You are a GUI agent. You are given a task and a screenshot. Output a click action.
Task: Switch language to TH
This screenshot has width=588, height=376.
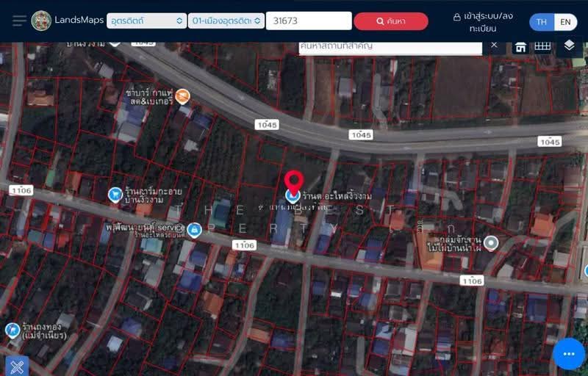(541, 22)
